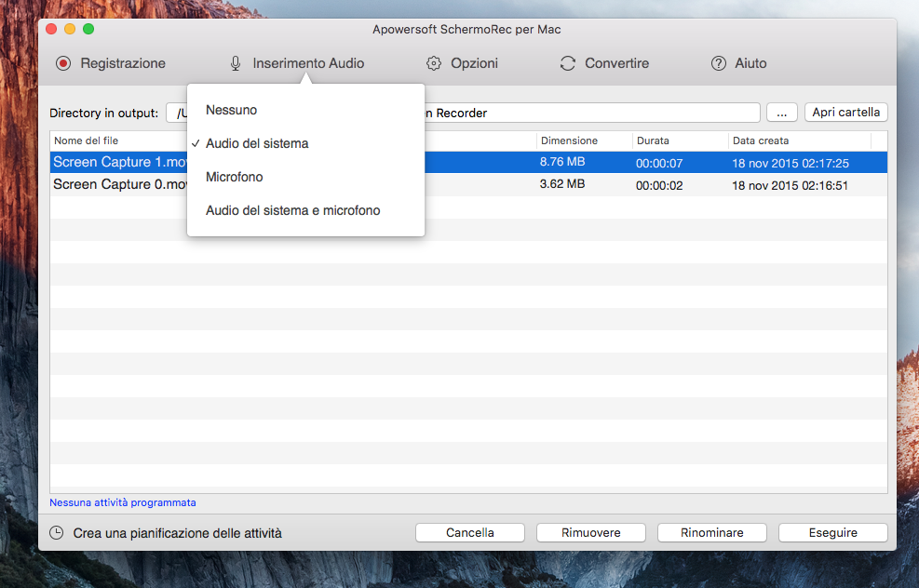Viewport: 919px width, 588px height.
Task: Click the output directory path field
Action: tap(463, 113)
